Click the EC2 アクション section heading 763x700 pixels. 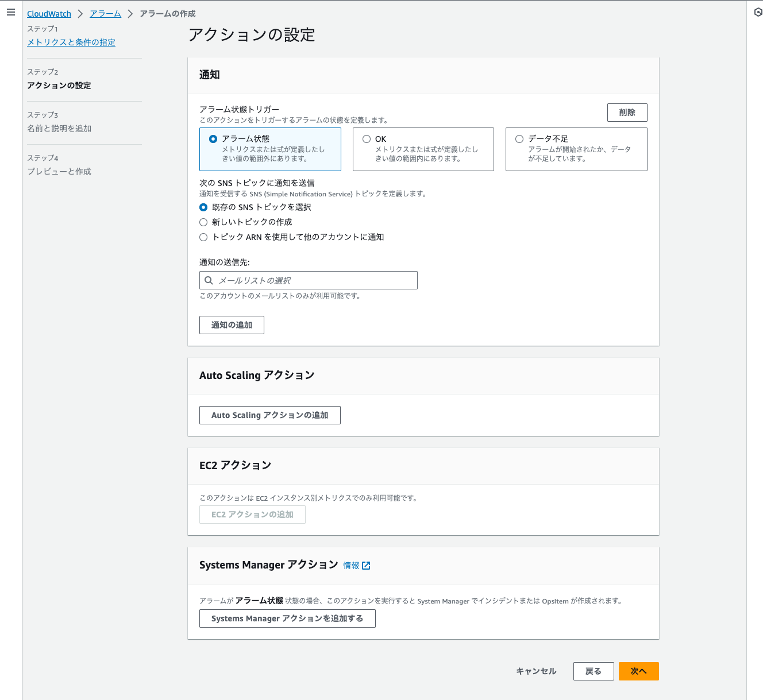point(235,465)
